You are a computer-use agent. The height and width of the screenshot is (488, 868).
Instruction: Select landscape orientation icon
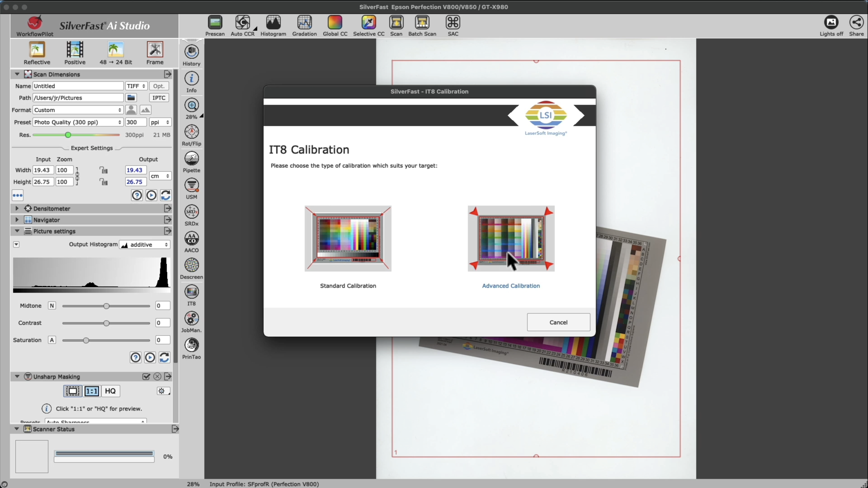click(x=146, y=110)
